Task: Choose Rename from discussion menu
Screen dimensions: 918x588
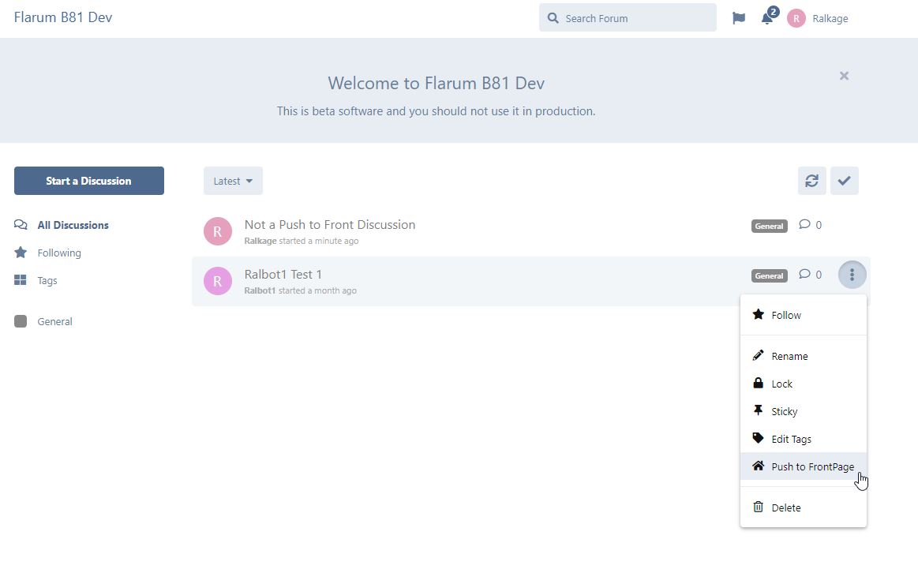Action: pyautogui.click(x=804, y=356)
